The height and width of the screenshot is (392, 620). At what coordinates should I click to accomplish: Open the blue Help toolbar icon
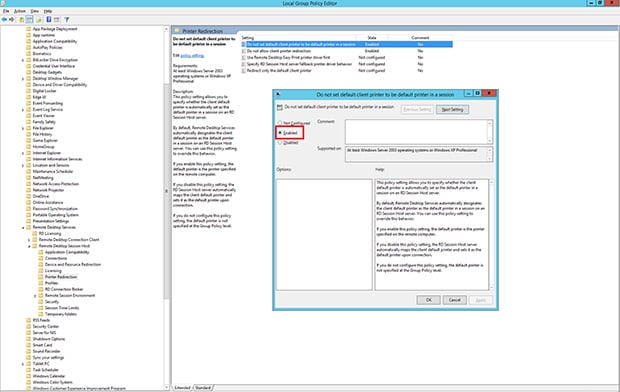click(x=49, y=19)
